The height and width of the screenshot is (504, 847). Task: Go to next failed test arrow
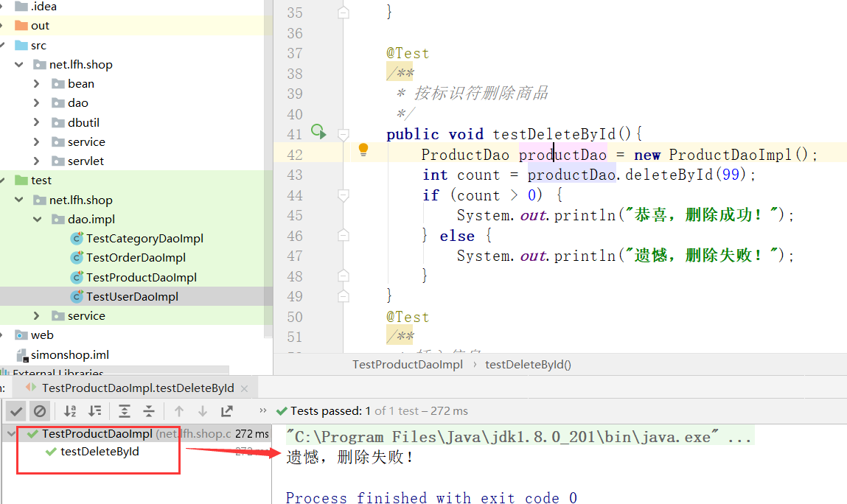point(203,412)
